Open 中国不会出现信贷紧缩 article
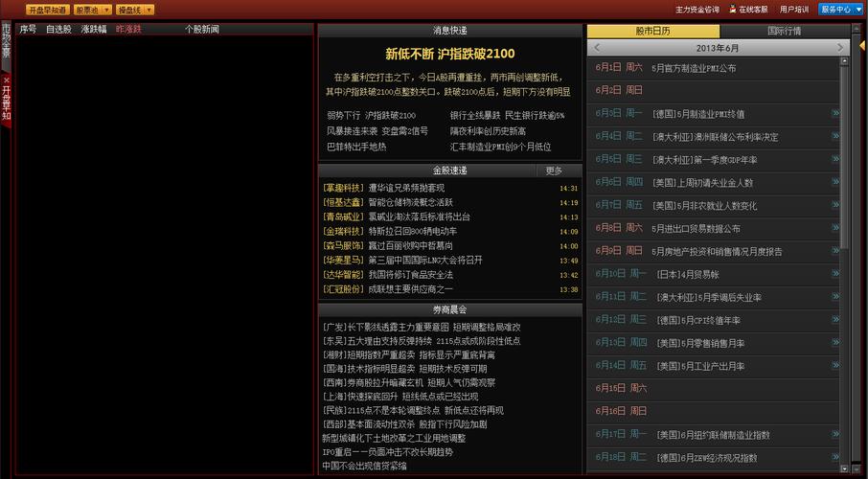Image resolution: width=868 pixels, height=479 pixels. click(365, 466)
